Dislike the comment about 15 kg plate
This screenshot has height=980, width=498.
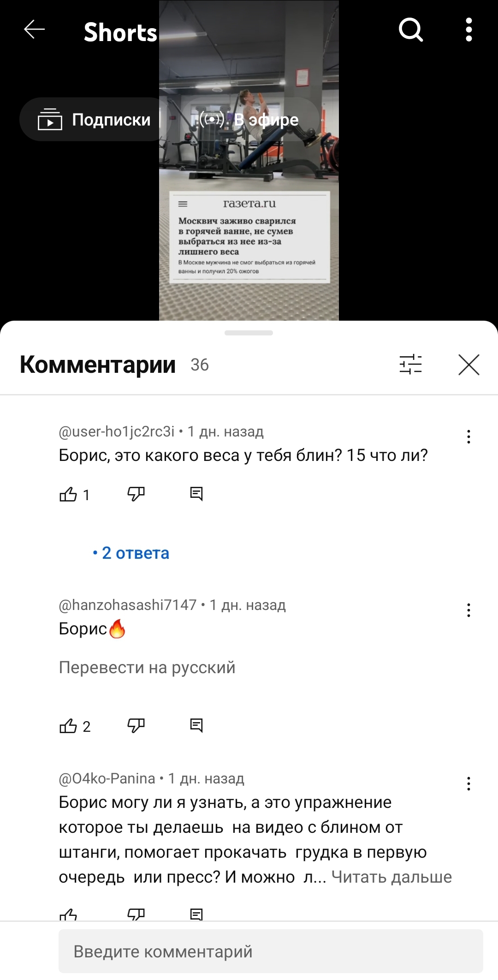point(136,494)
